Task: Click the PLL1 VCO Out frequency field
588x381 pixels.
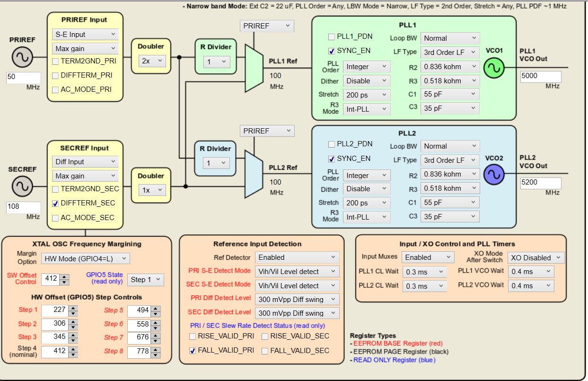Action: (x=540, y=76)
